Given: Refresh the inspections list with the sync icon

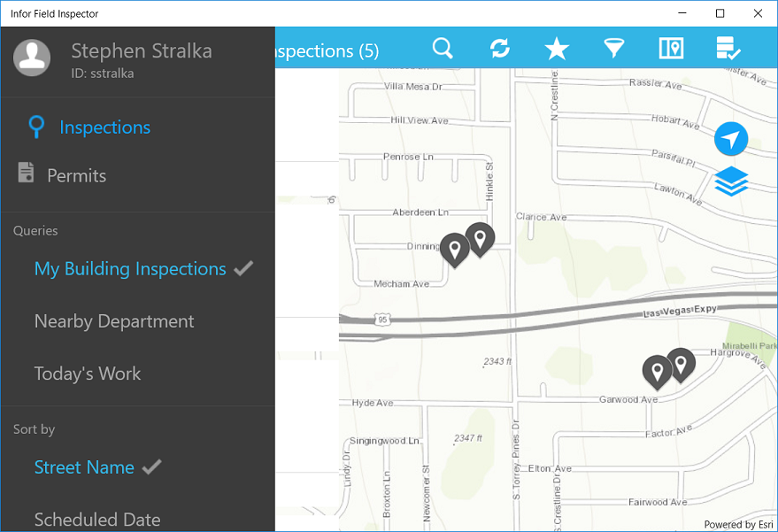Looking at the screenshot, I should [x=499, y=49].
